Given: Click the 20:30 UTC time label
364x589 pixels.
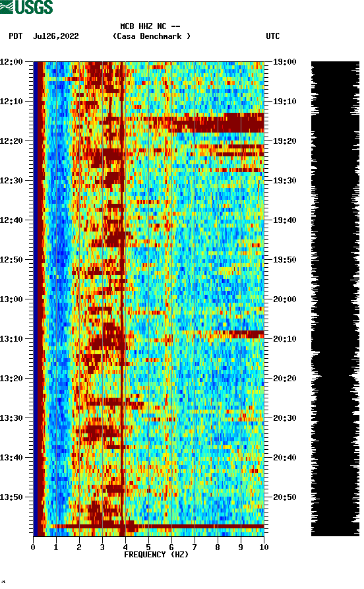Looking at the screenshot, I should coord(285,418).
